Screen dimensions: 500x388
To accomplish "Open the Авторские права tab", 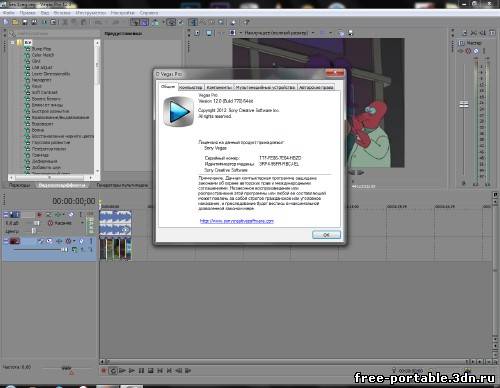I will (x=316, y=87).
